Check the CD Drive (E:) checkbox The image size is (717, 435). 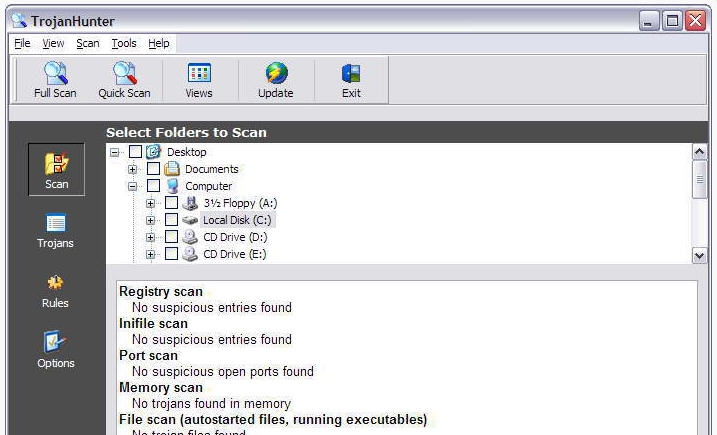pos(171,253)
